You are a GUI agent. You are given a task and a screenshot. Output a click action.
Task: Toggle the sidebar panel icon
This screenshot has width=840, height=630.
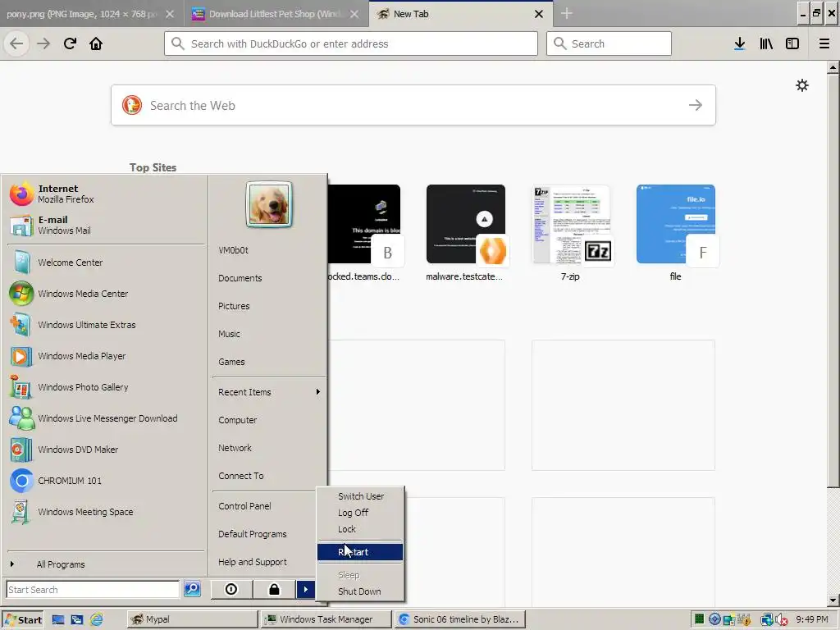pos(792,43)
